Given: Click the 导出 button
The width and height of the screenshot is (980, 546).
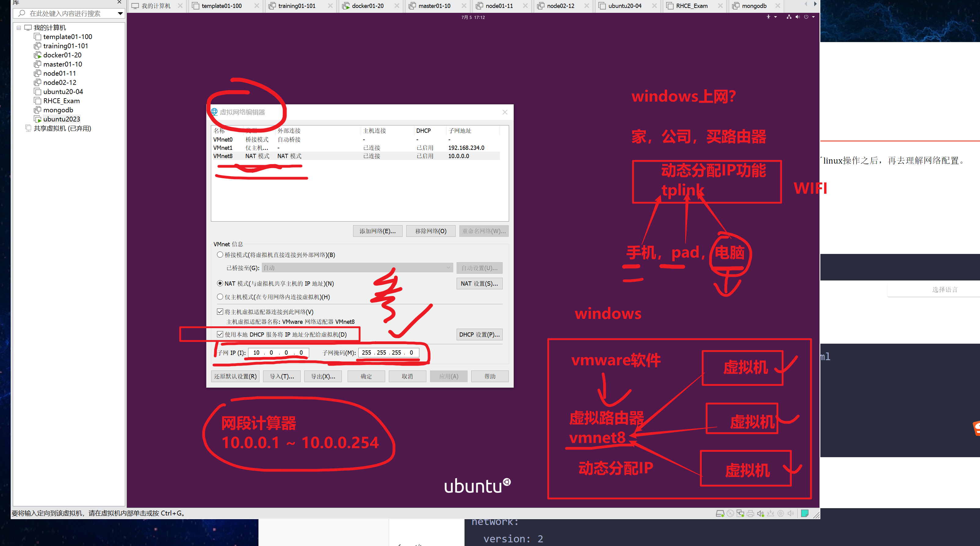Looking at the screenshot, I should (323, 376).
